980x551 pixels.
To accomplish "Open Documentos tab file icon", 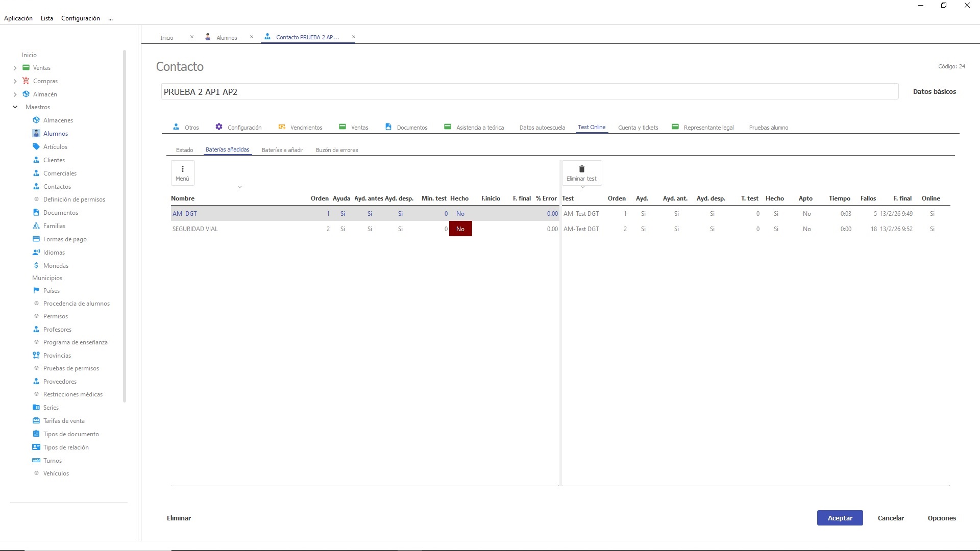I will [388, 127].
